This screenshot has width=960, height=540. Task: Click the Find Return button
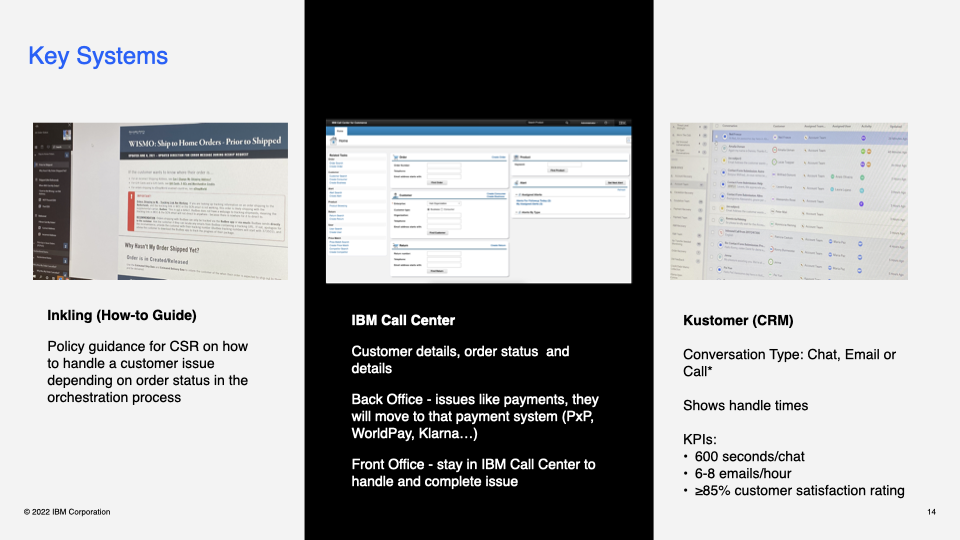(437, 271)
